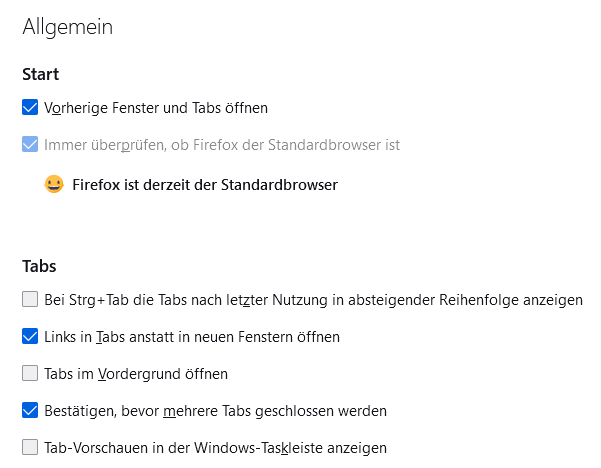Viewport: 601px width, 468px height.
Task: Enable the 'Tab-Vorschauen in der Windows-Taskleiste' checkbox
Action: point(30,448)
